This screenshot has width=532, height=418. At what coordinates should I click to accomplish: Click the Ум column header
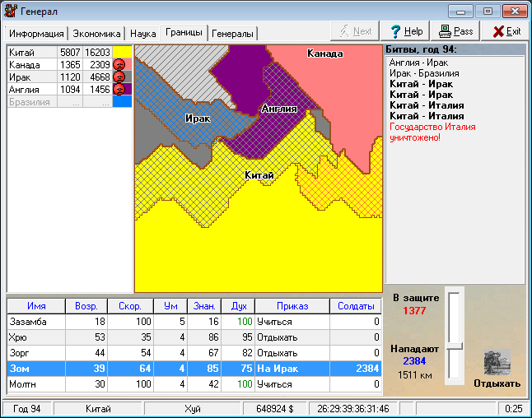click(x=170, y=306)
